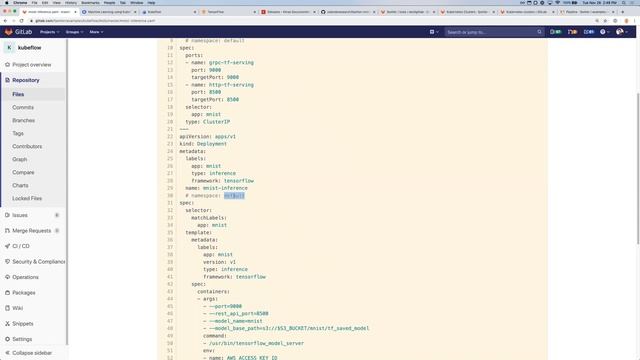Select Branches under Repository
The image size is (640, 360).
tap(23, 120)
